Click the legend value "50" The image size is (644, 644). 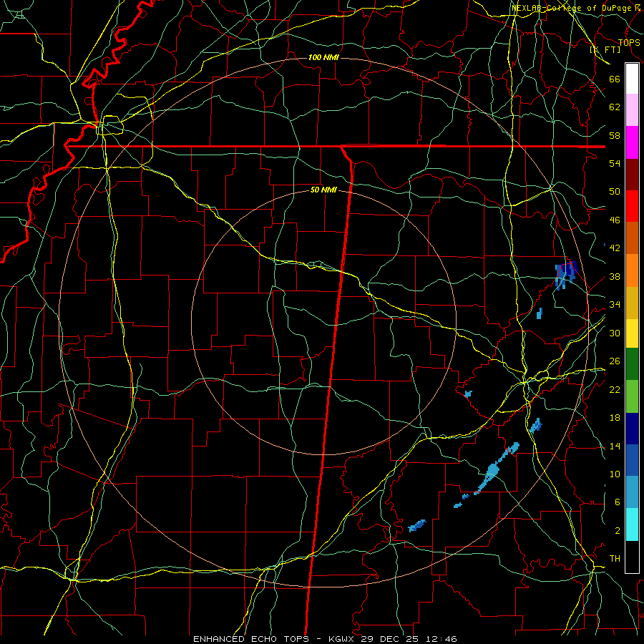pyautogui.click(x=615, y=191)
